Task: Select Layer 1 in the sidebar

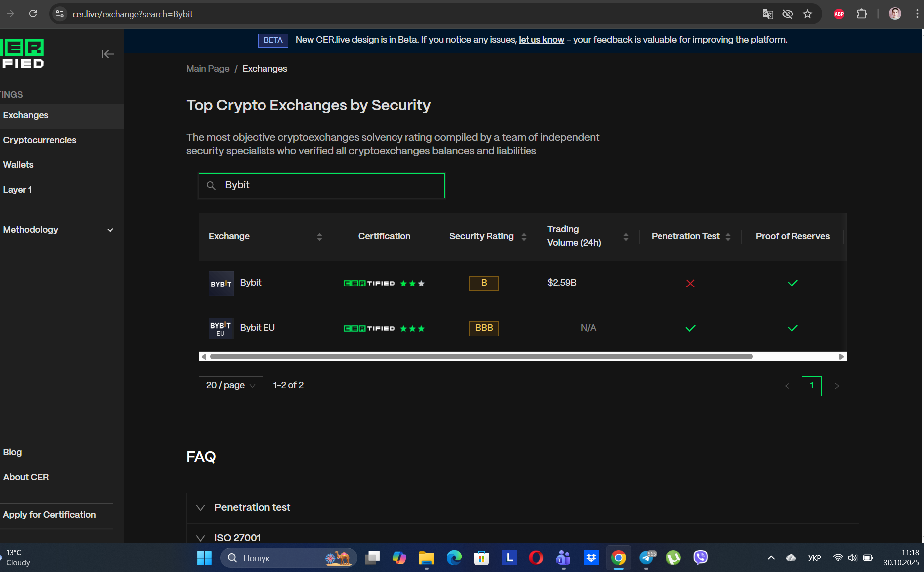Action: (x=17, y=190)
